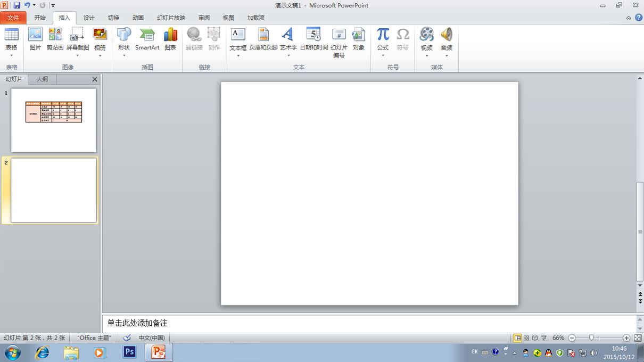Open the undo history dropdown arrow
Viewport: 644px width, 362px height.
point(34,5)
